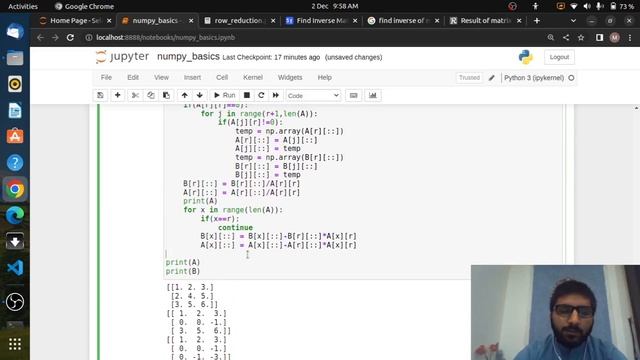Open Rhythmbox from dock
Viewport: 640px width, 360px height.
coord(15,84)
